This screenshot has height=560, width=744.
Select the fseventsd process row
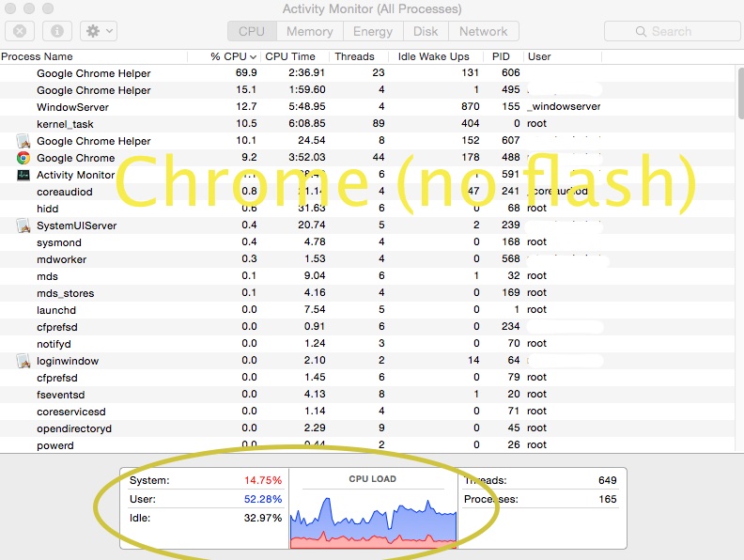pyautogui.click(x=367, y=395)
